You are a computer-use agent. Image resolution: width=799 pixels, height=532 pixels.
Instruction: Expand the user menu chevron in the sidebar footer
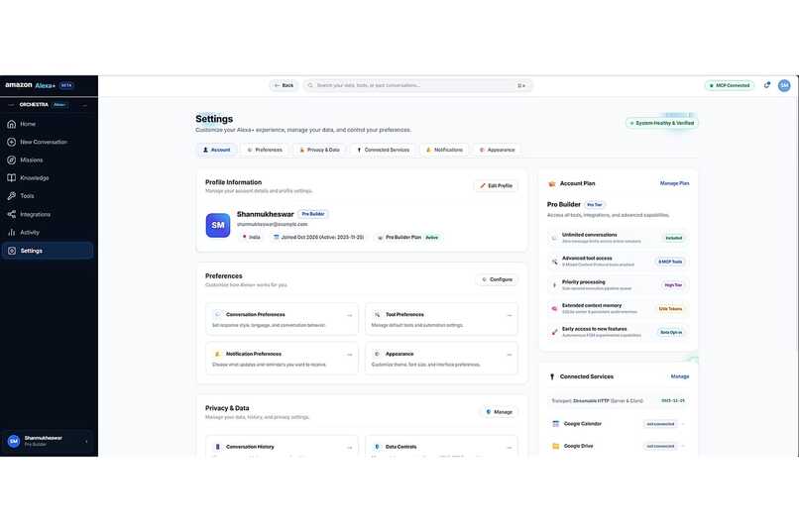pos(86,442)
